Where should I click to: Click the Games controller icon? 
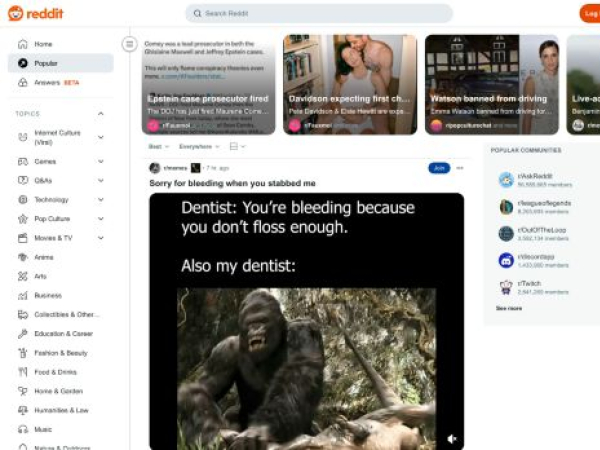click(x=23, y=161)
